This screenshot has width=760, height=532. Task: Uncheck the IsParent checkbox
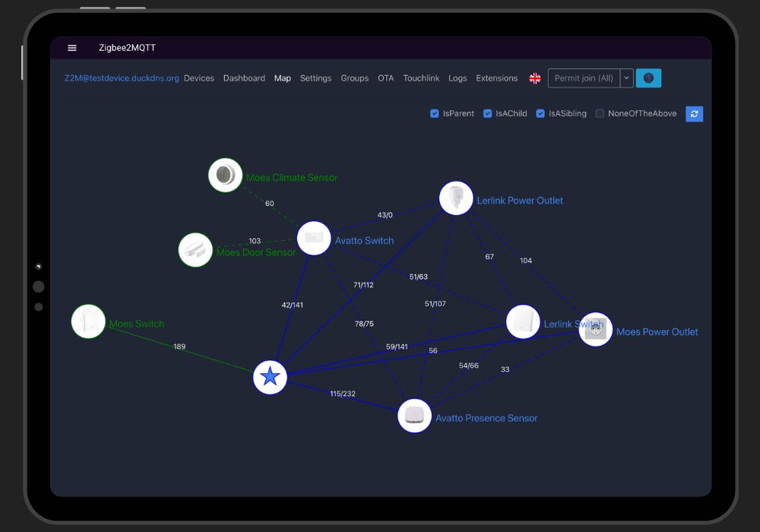pos(435,114)
